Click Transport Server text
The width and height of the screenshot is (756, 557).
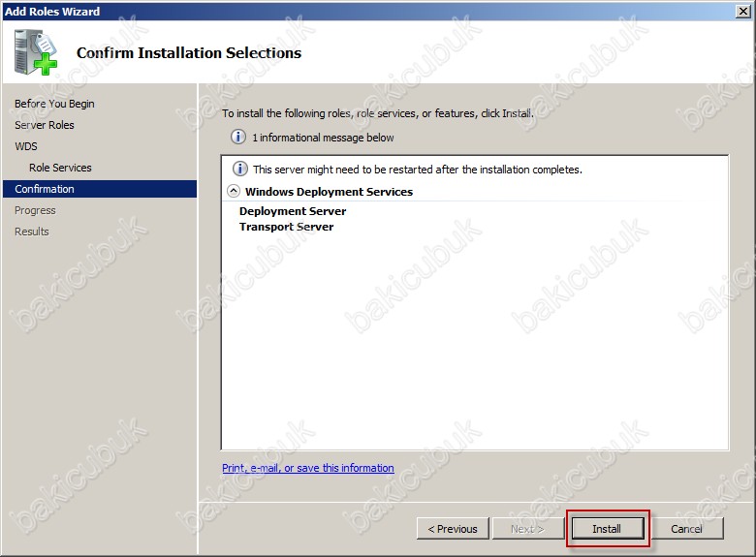click(x=286, y=227)
